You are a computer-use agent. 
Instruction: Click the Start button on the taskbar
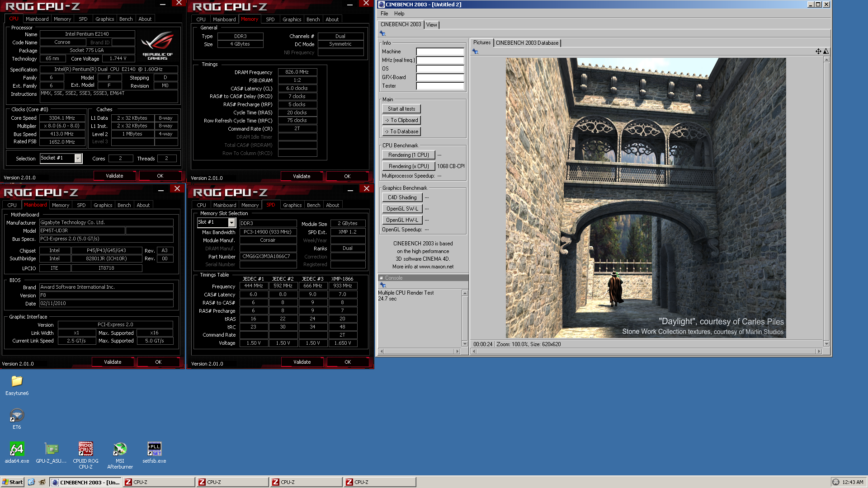point(12,482)
